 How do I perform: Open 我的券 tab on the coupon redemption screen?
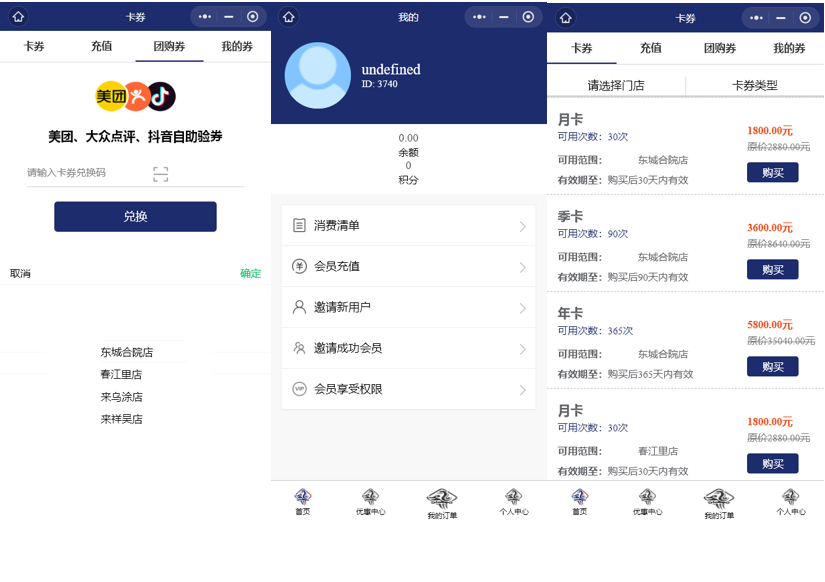[x=237, y=46]
